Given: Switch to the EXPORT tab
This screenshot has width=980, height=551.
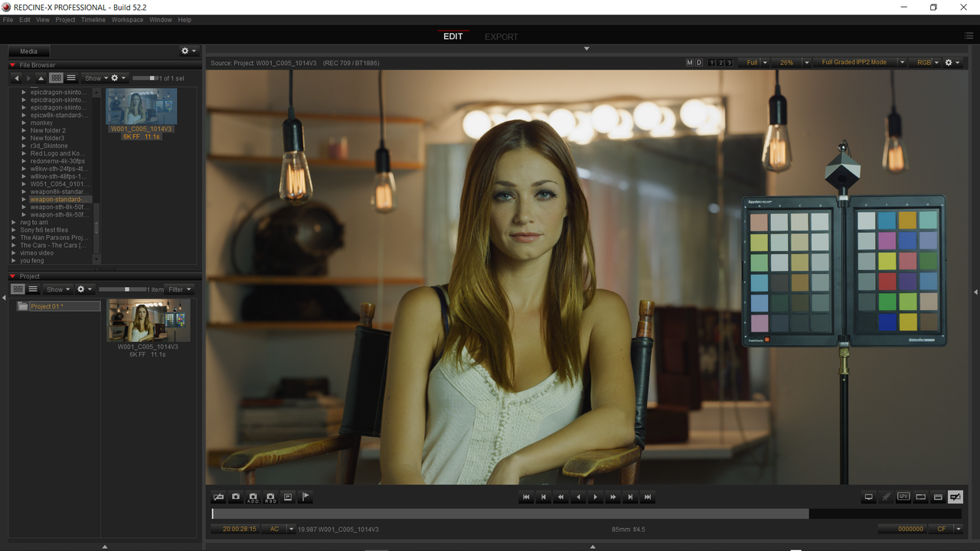Looking at the screenshot, I should point(501,37).
